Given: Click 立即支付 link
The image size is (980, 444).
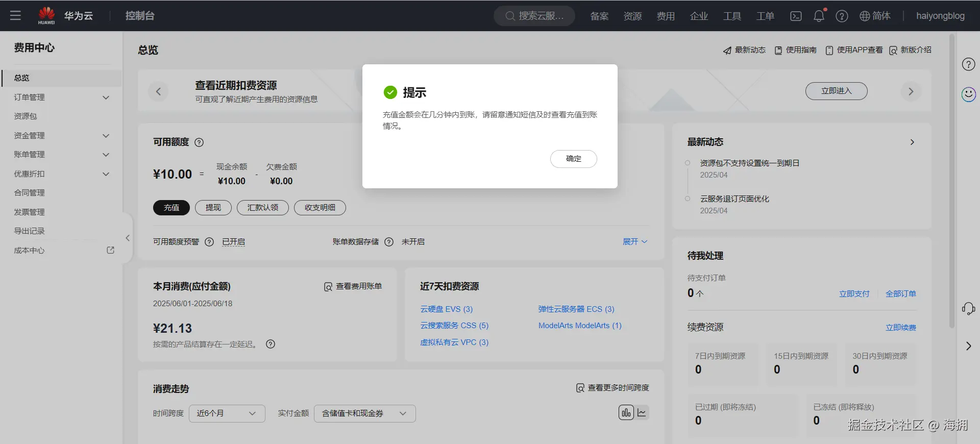Looking at the screenshot, I should coord(854,294).
